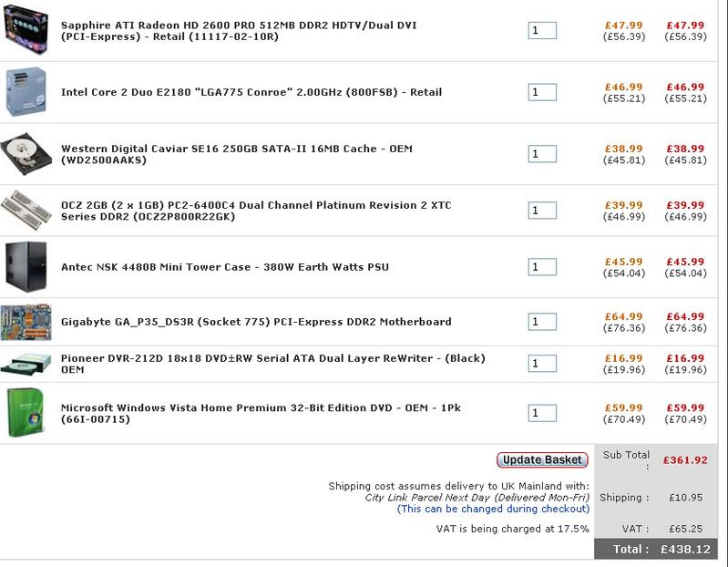Click 'This can be changed during checkout' link
The width and height of the screenshot is (728, 567).
pos(493,509)
